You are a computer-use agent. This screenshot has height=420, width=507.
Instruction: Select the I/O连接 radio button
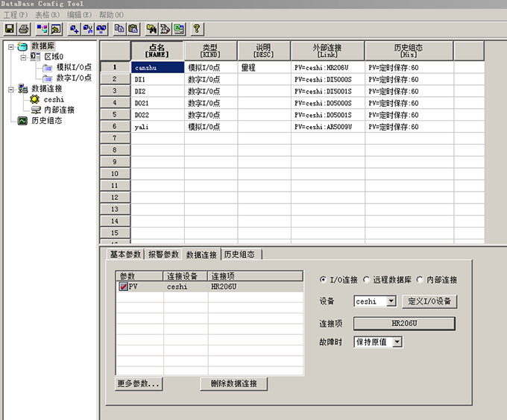tap(323, 280)
